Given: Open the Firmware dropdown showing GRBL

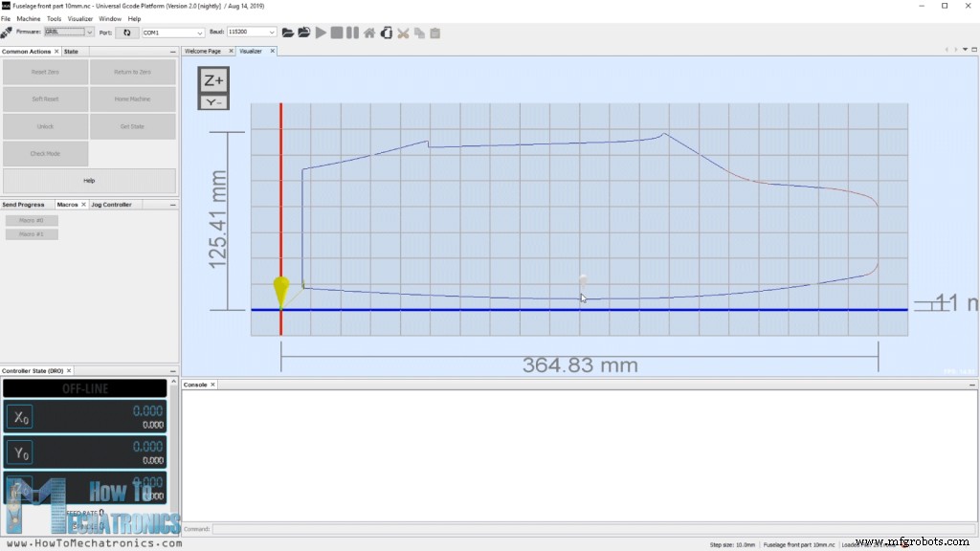Looking at the screenshot, I should pos(69,33).
